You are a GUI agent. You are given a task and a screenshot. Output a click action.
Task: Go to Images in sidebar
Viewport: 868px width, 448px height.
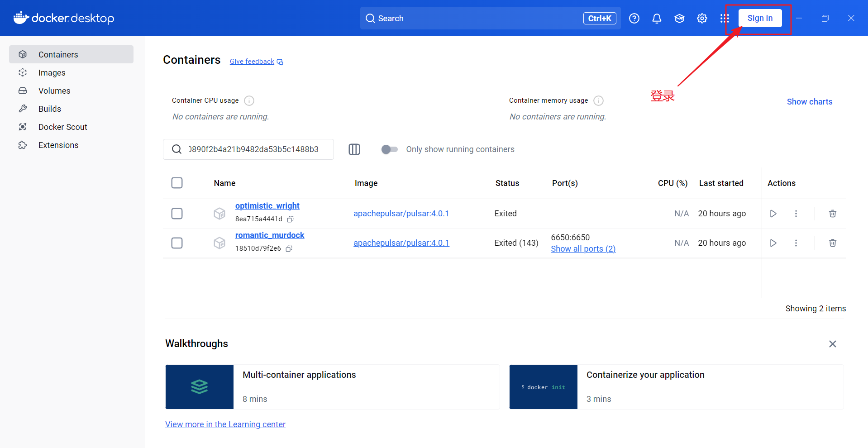pyautogui.click(x=71, y=72)
